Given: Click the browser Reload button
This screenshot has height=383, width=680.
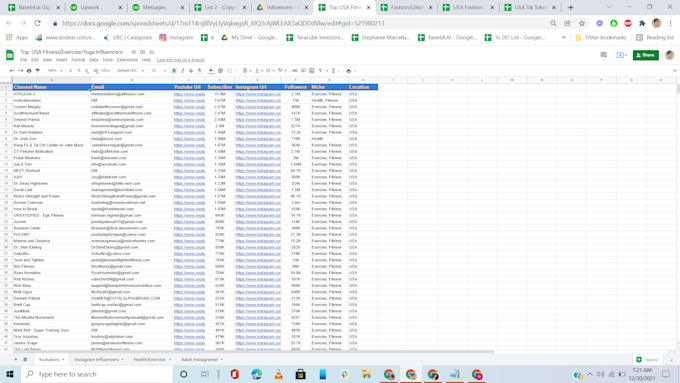Looking at the screenshot, I should tap(37, 23).
